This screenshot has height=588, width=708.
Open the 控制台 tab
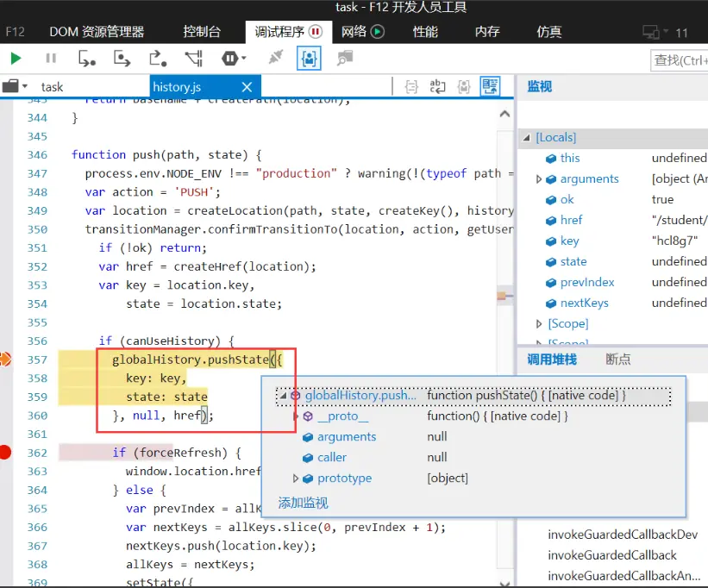[202, 32]
